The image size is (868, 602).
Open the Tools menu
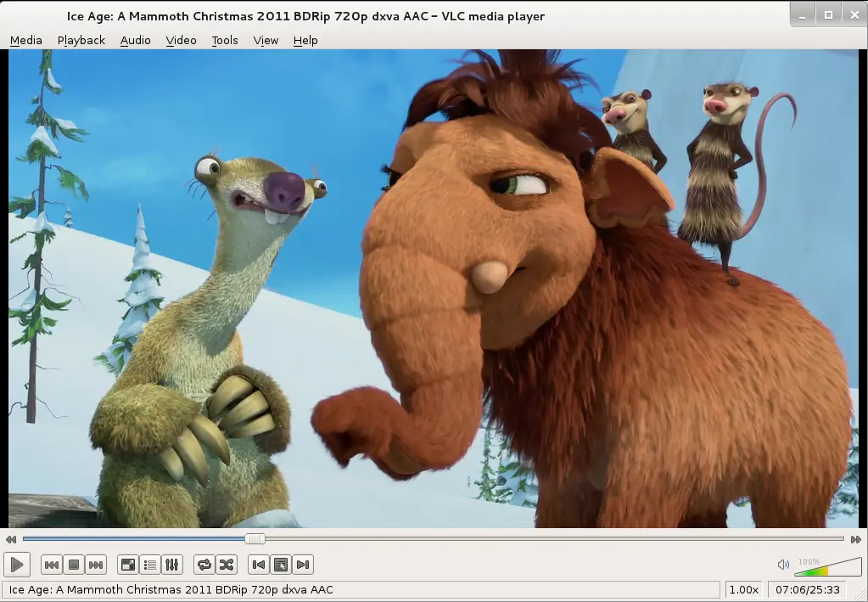tap(225, 41)
